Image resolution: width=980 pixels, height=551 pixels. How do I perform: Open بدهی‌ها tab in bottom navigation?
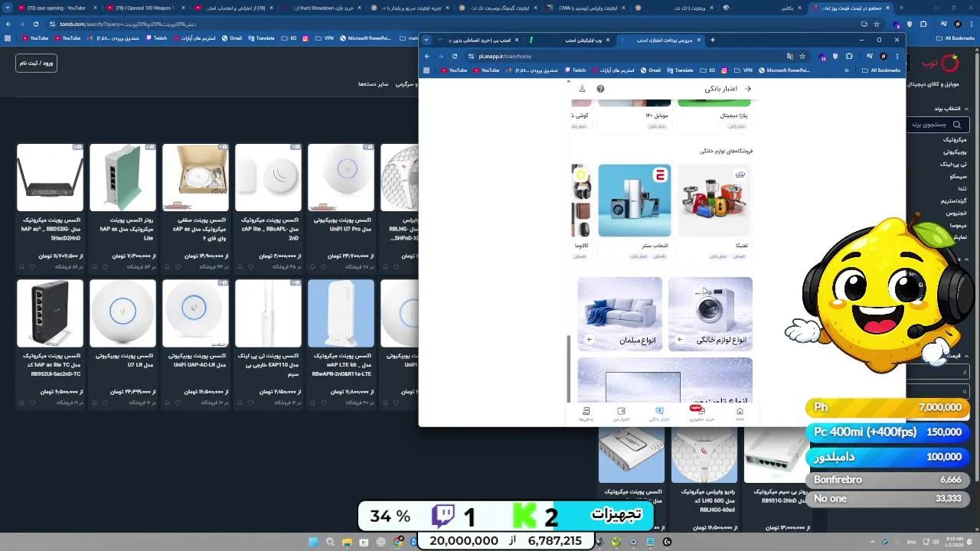pos(586,414)
